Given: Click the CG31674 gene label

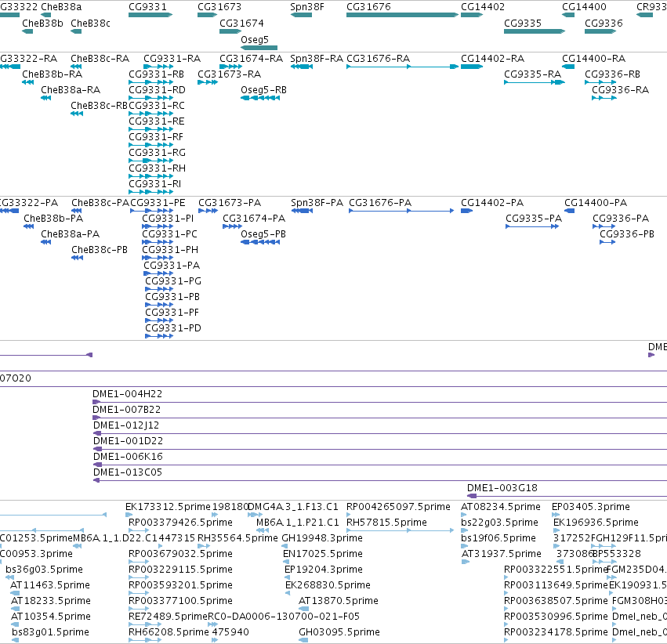Looking at the screenshot, I should [x=241, y=24].
